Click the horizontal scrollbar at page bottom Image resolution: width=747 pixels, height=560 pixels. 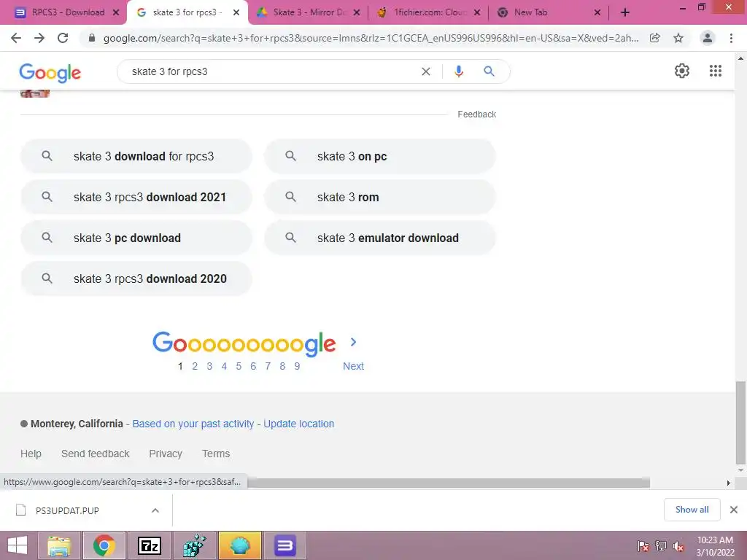click(449, 483)
